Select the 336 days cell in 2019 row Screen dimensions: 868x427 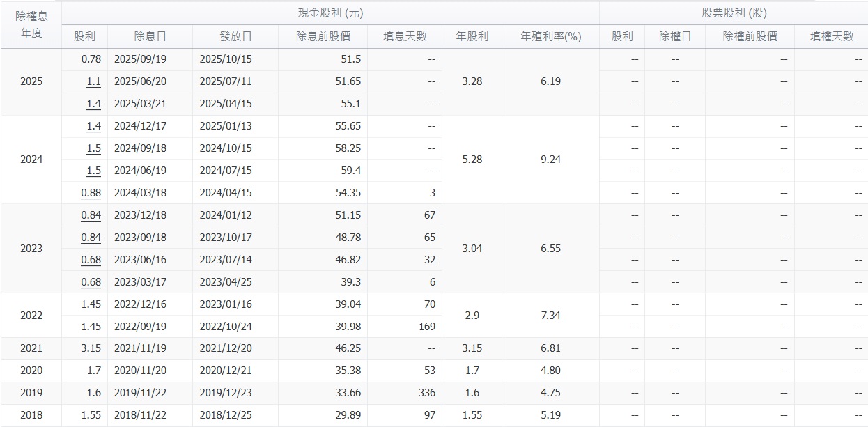point(426,394)
